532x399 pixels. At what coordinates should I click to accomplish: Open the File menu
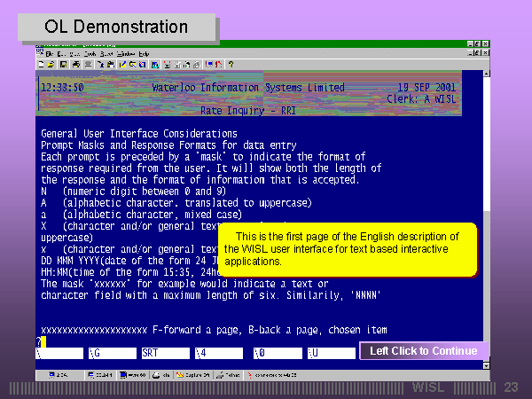(51, 54)
